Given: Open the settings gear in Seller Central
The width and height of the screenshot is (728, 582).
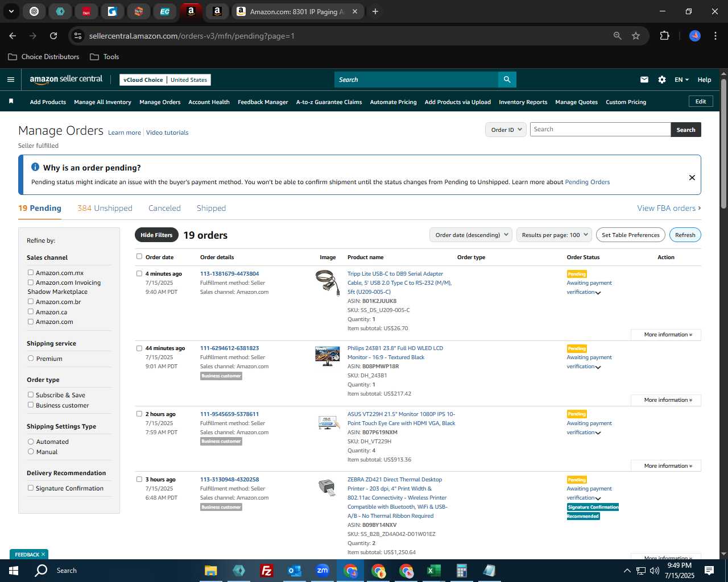Looking at the screenshot, I should coord(662,80).
